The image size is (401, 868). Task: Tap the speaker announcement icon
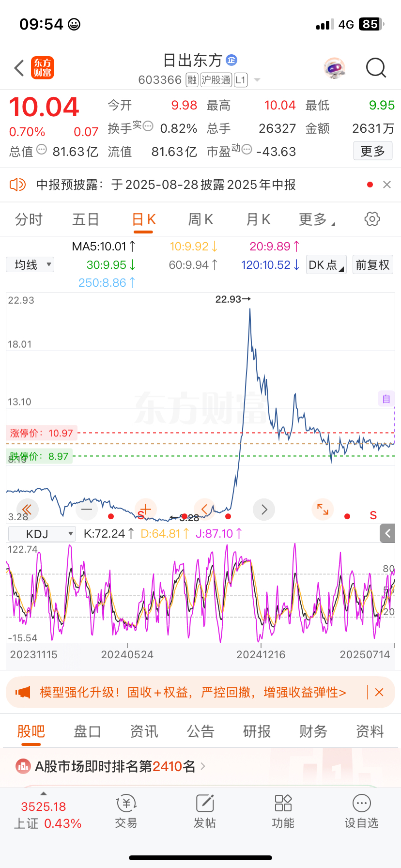click(17, 185)
